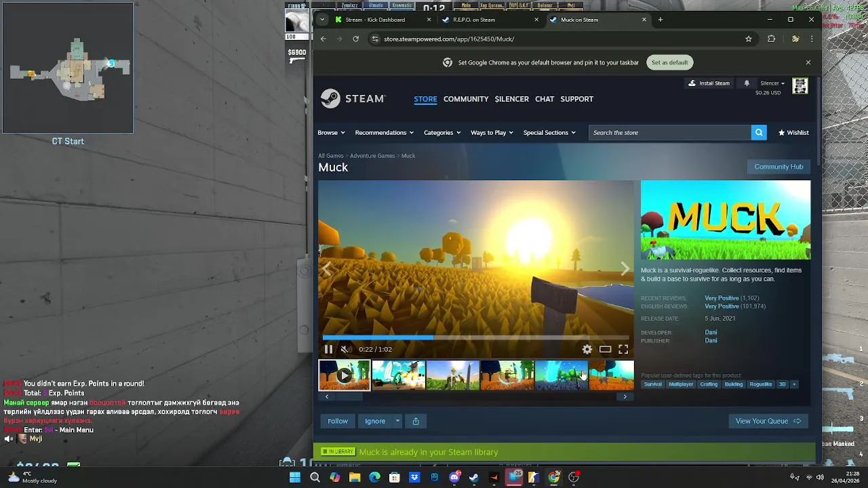Reload the Muck store page
868x488 pixels.
(355, 39)
